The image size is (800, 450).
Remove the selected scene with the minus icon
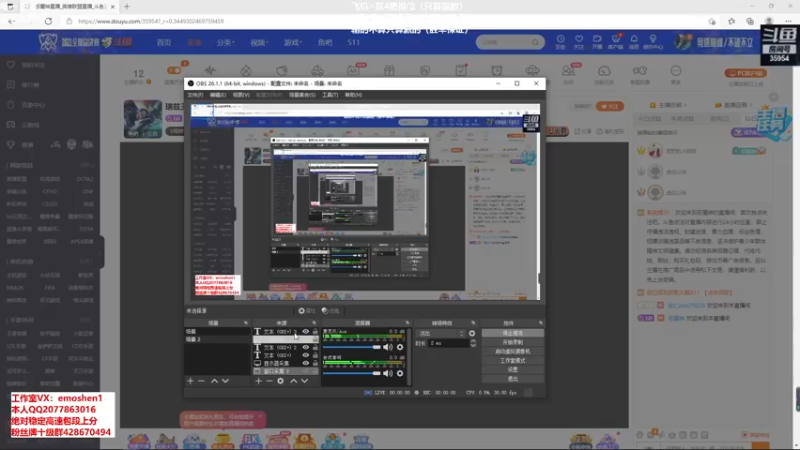pos(202,381)
